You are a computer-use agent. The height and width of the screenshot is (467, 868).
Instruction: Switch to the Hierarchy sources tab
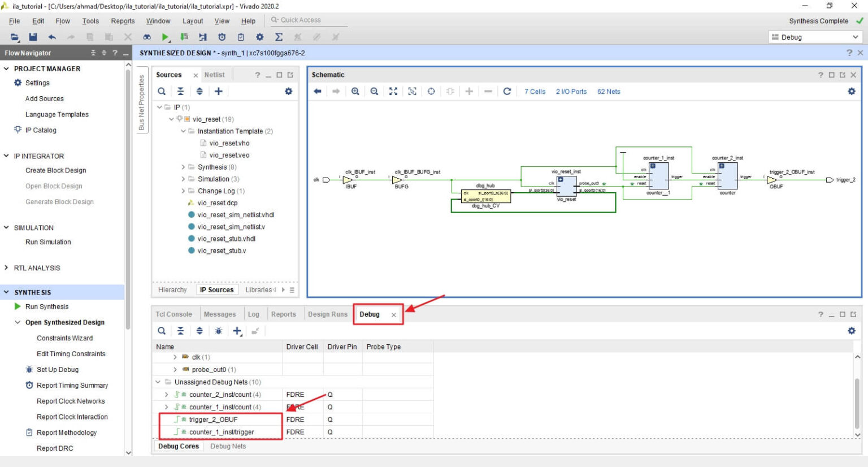click(172, 289)
